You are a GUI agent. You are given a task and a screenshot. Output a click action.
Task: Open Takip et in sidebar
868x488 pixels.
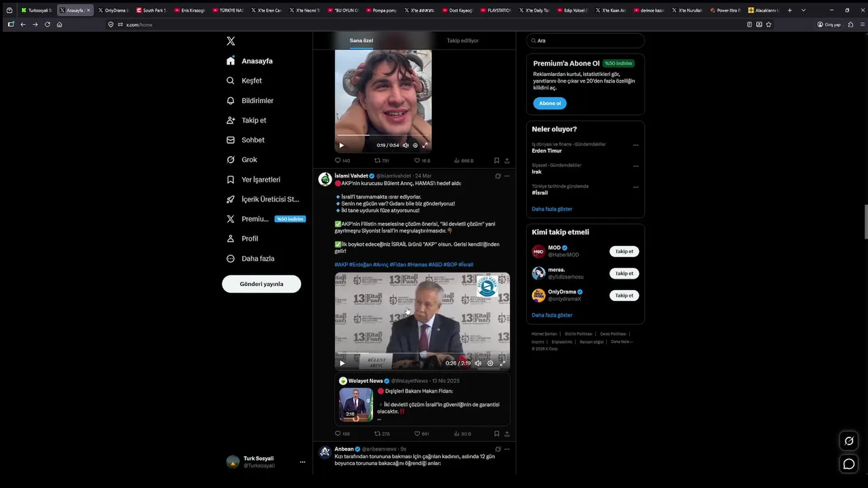(246, 120)
